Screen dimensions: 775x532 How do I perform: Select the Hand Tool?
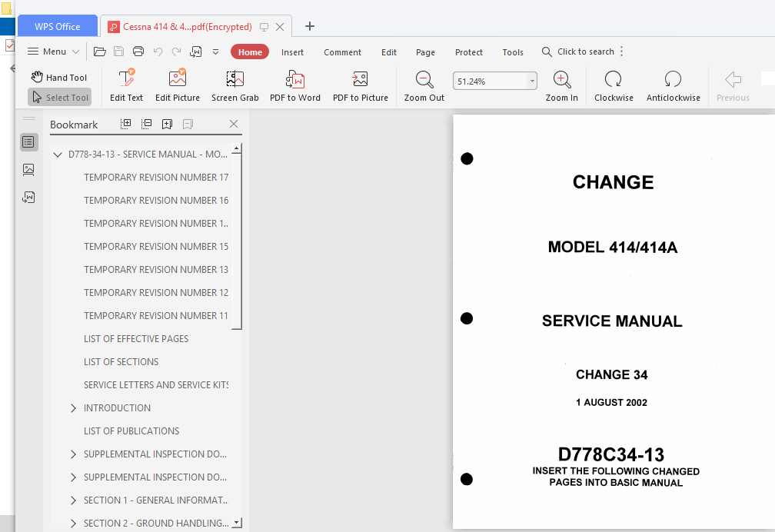coord(59,77)
